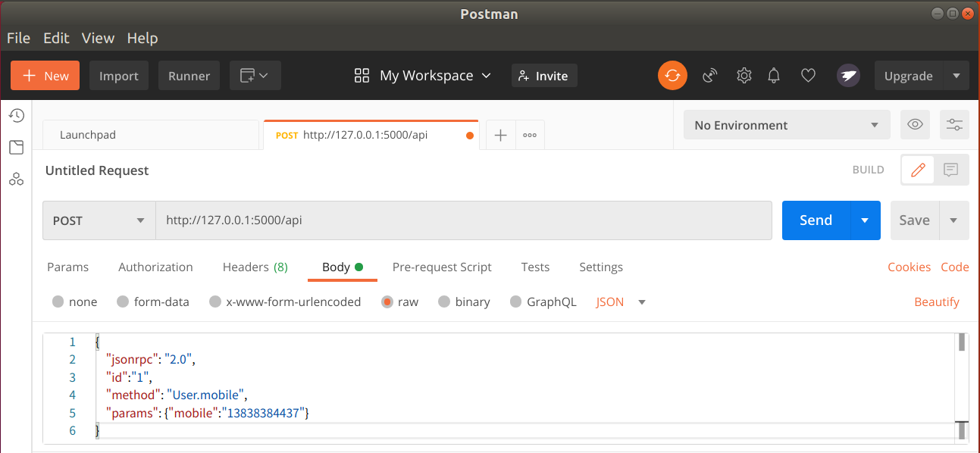Select the raw body option
The height and width of the screenshot is (453, 980).
[x=399, y=301]
